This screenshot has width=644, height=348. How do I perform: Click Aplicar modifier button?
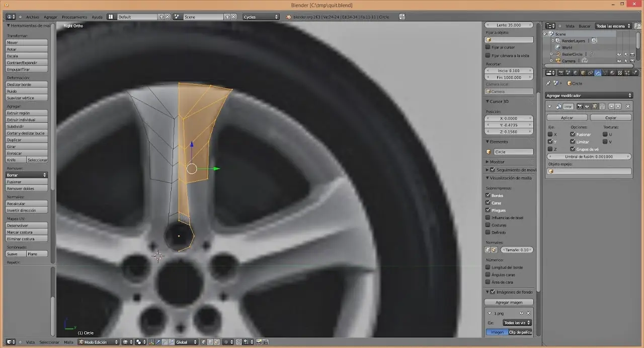point(567,117)
